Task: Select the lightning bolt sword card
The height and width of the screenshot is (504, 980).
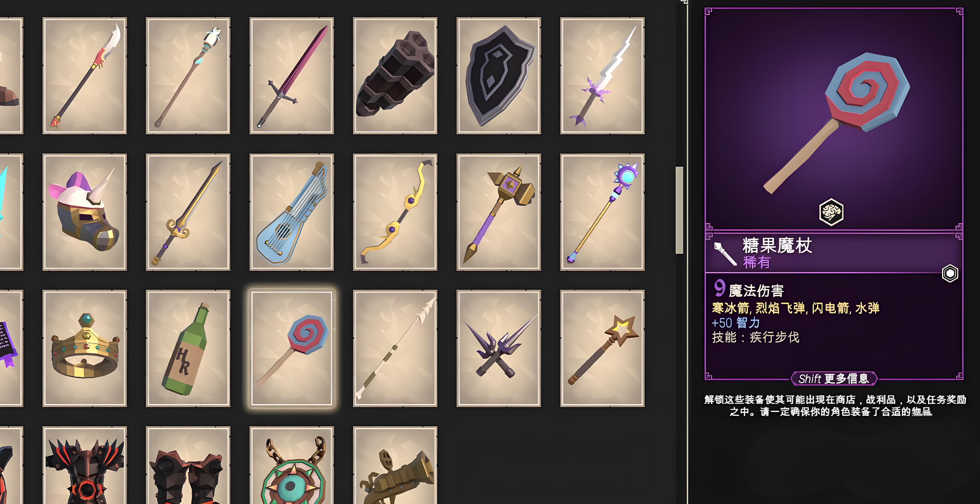Action: coord(602,76)
